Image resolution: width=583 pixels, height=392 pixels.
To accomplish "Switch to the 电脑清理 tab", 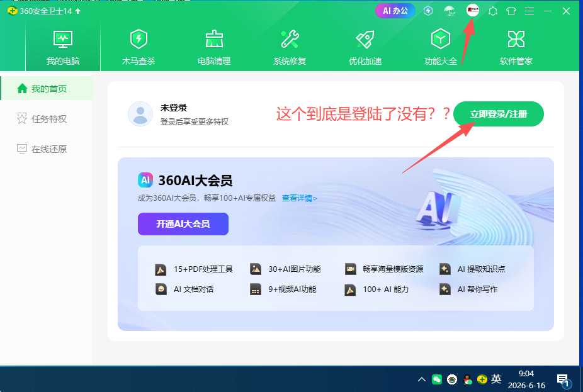I will pos(214,48).
